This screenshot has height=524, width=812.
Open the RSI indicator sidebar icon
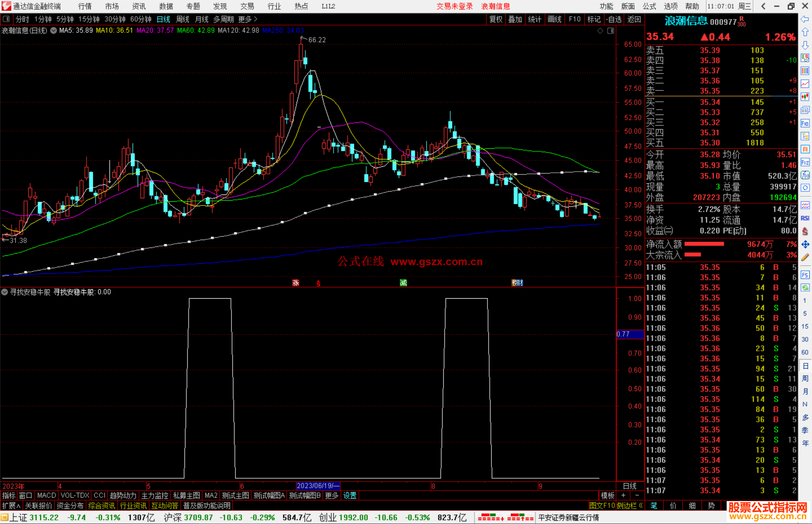click(x=805, y=218)
